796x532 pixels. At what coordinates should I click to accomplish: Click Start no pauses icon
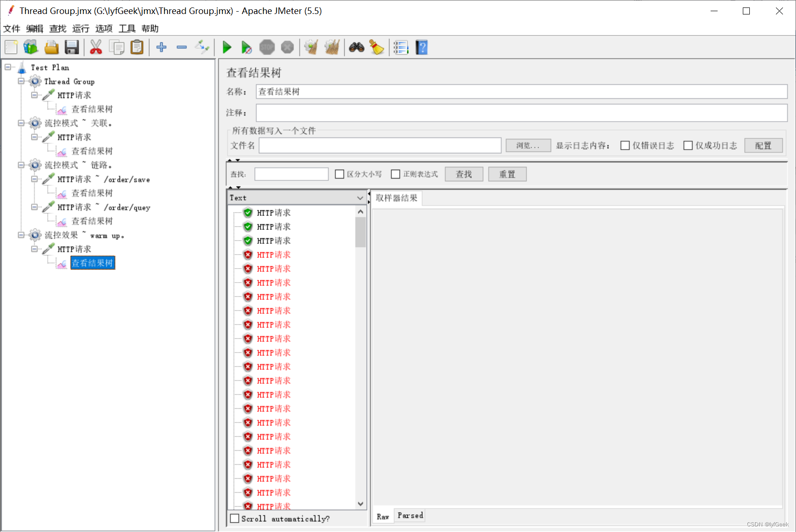tap(246, 47)
